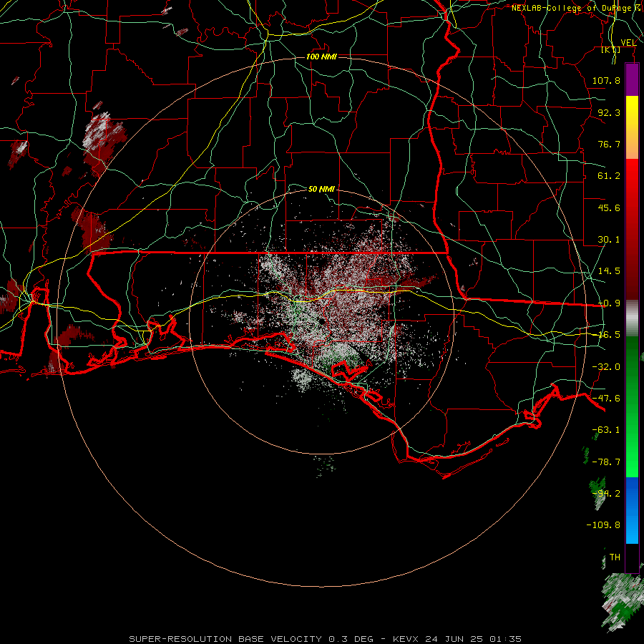
Task: Click the 01:35 timestamp in the caption
Action: pos(505,639)
